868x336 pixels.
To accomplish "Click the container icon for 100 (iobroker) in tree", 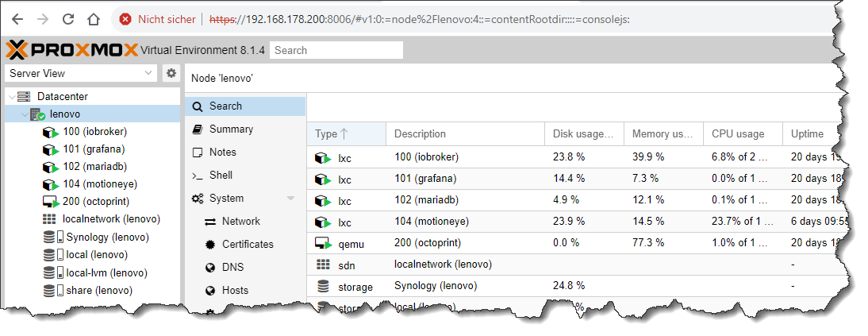I will pyautogui.click(x=50, y=132).
